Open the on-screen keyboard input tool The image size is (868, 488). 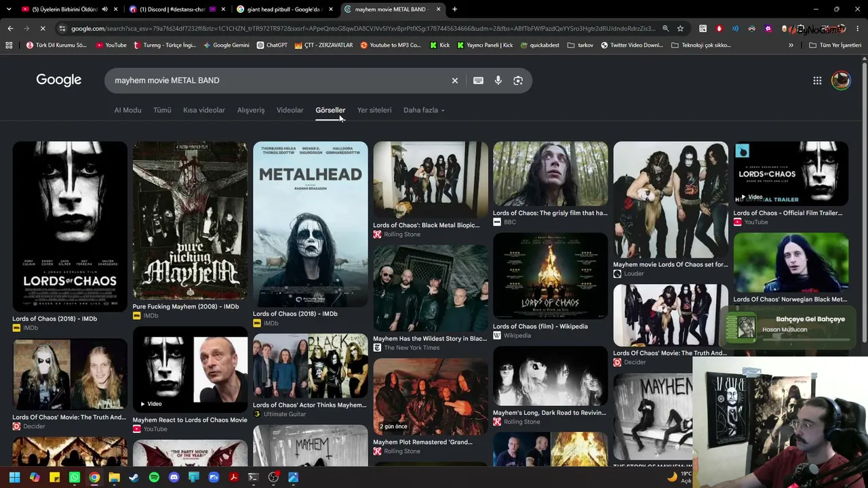(x=478, y=81)
